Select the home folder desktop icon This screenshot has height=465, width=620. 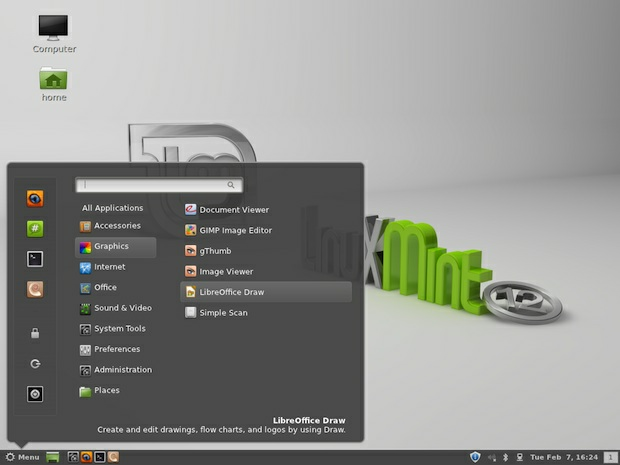(x=53, y=84)
